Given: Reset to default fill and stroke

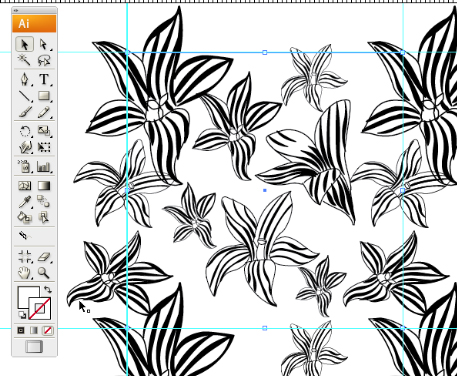Looking at the screenshot, I should [21, 315].
